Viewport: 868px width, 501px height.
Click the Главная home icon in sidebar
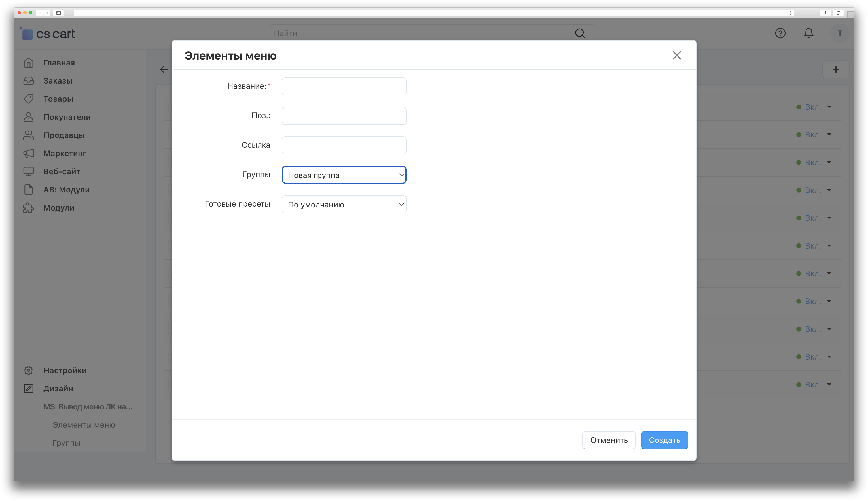click(29, 63)
